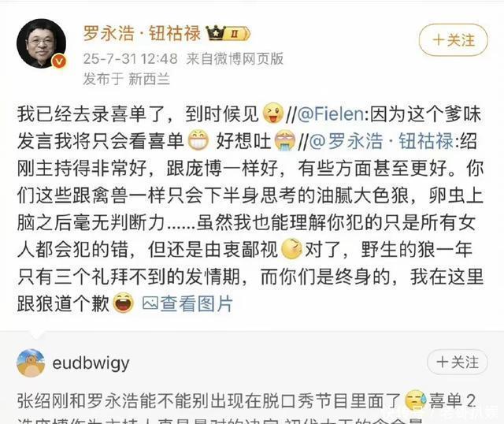
Task: Open the eudbwigy username
Action: (x=91, y=363)
